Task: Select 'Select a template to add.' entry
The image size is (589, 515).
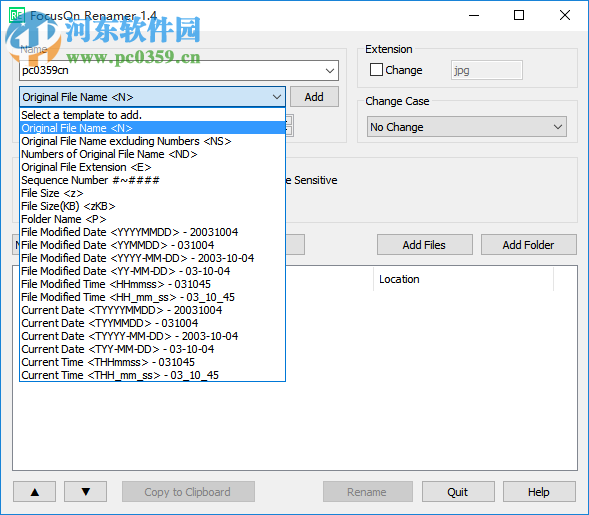Action: point(153,115)
